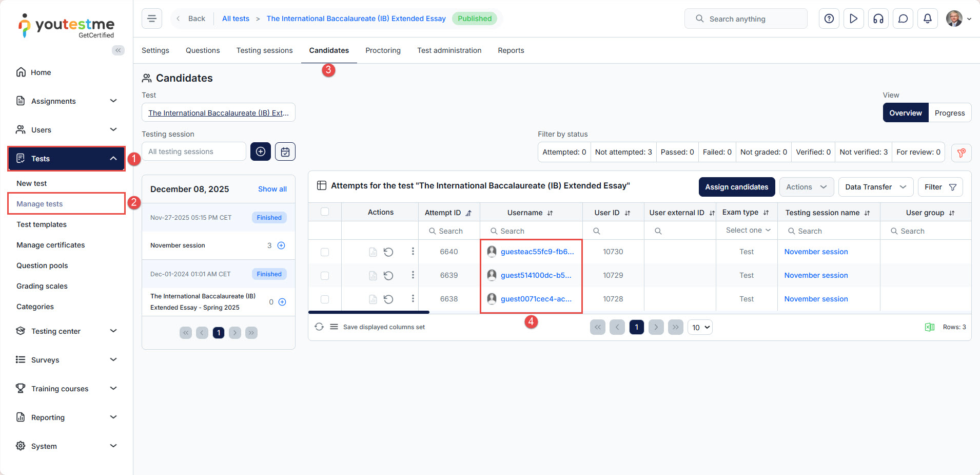Click the red clear filter icon
980x475 pixels.
[961, 153]
